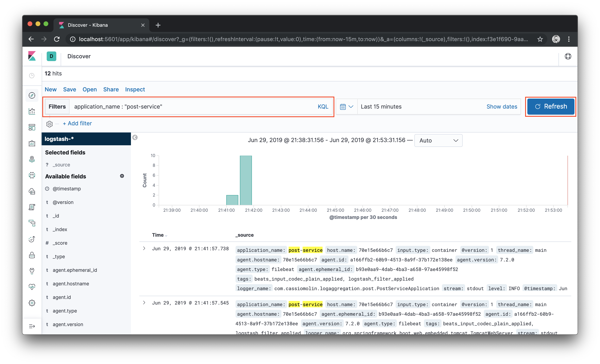Open the Recently viewed clock icon
Viewport: 600px width, 364px height.
[x=32, y=76]
